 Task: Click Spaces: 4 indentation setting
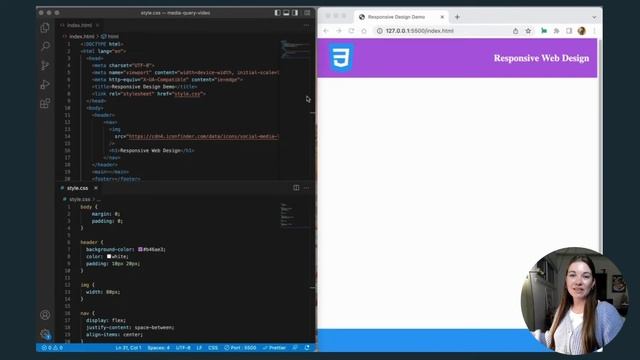[159, 348]
